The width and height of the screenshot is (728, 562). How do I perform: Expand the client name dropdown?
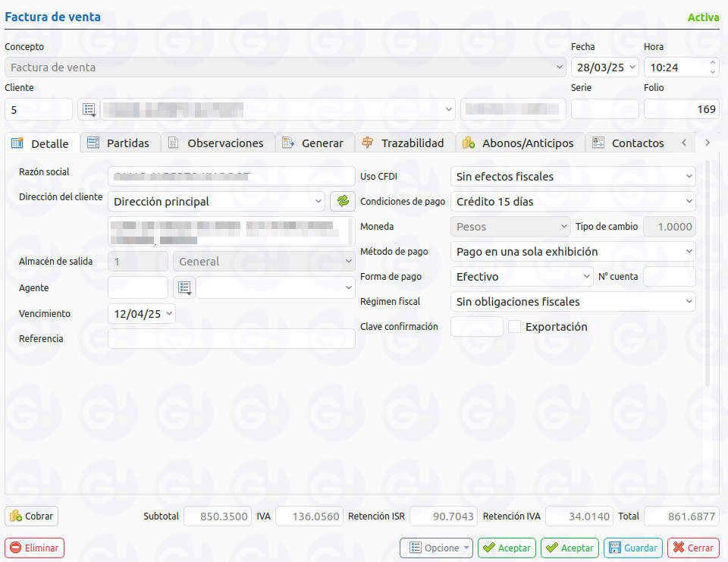448,110
